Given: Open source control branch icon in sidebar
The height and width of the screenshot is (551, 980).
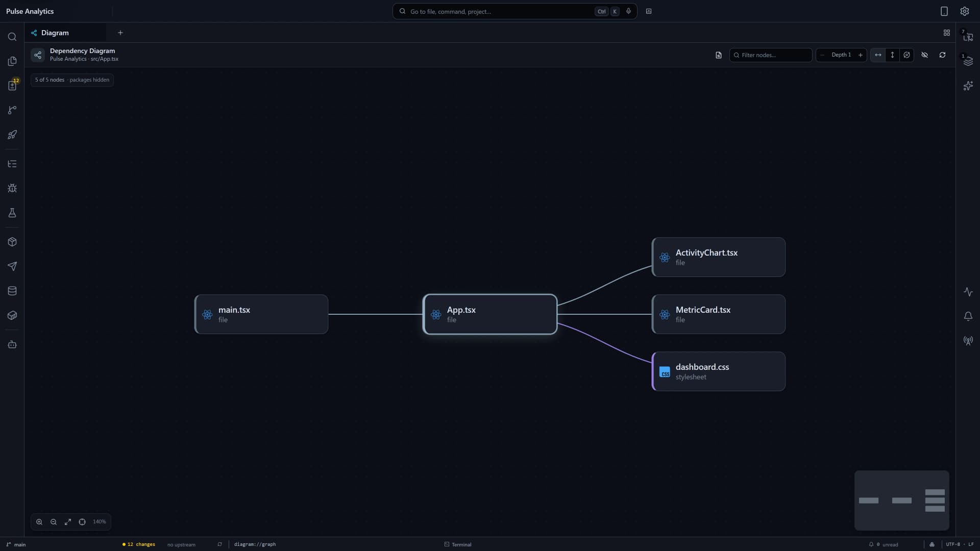Looking at the screenshot, I should pyautogui.click(x=12, y=110).
